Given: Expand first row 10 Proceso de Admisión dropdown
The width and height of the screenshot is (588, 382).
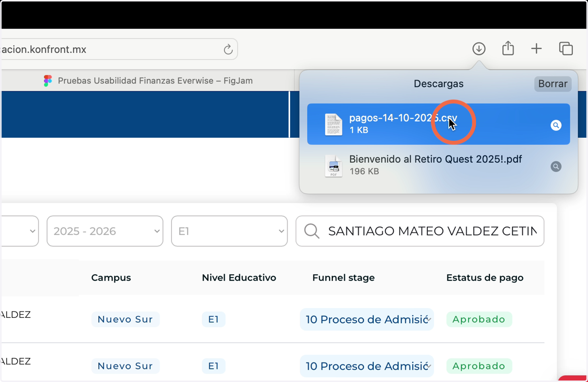Looking at the screenshot, I should (x=367, y=319).
